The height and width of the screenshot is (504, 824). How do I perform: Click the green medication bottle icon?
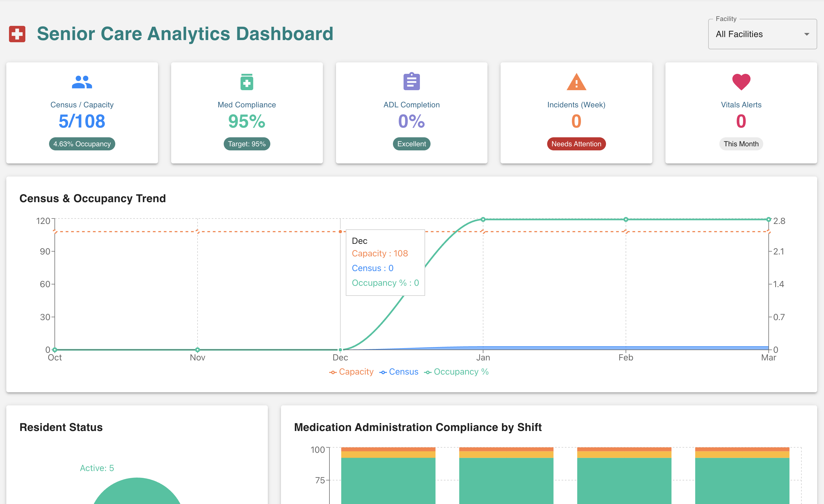click(x=247, y=82)
